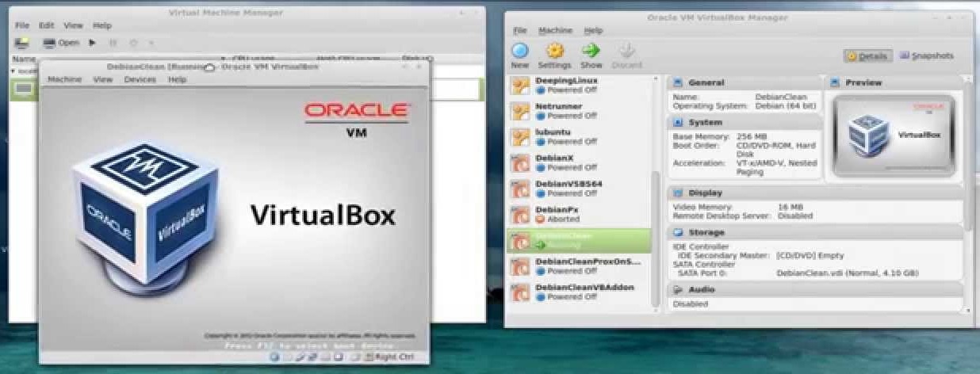Switch to Details view in VirtualBox Manager

point(867,56)
